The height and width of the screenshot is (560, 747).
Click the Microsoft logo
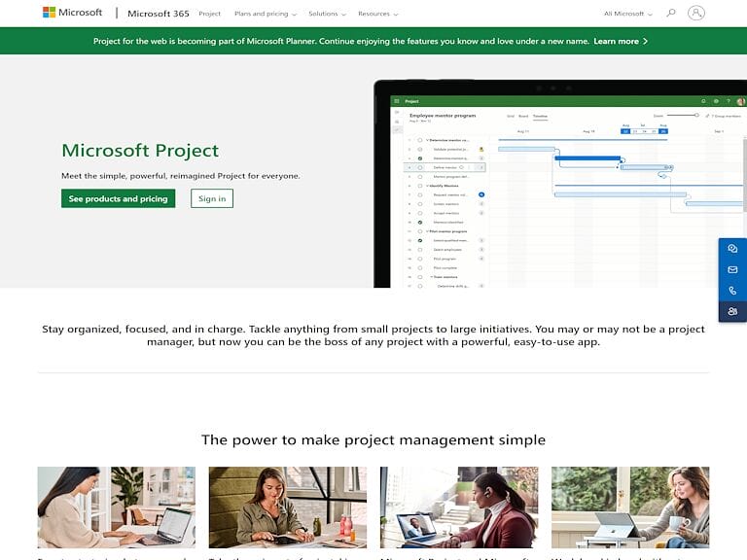[73, 14]
